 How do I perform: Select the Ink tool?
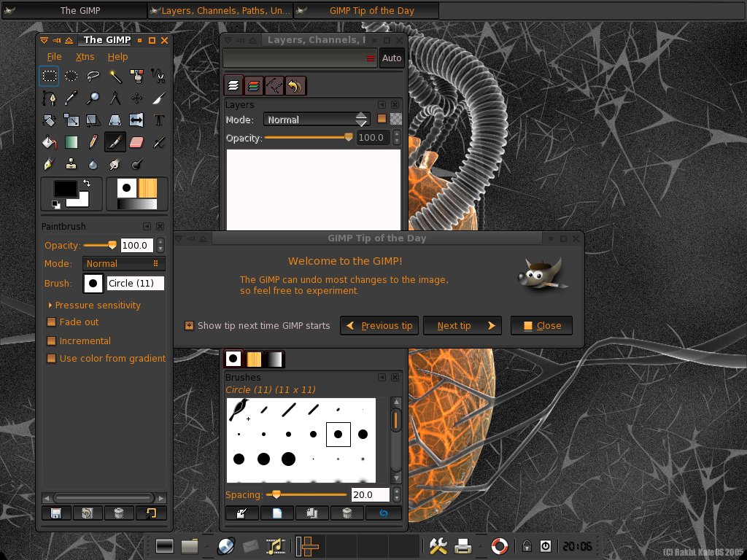pyautogui.click(x=49, y=164)
